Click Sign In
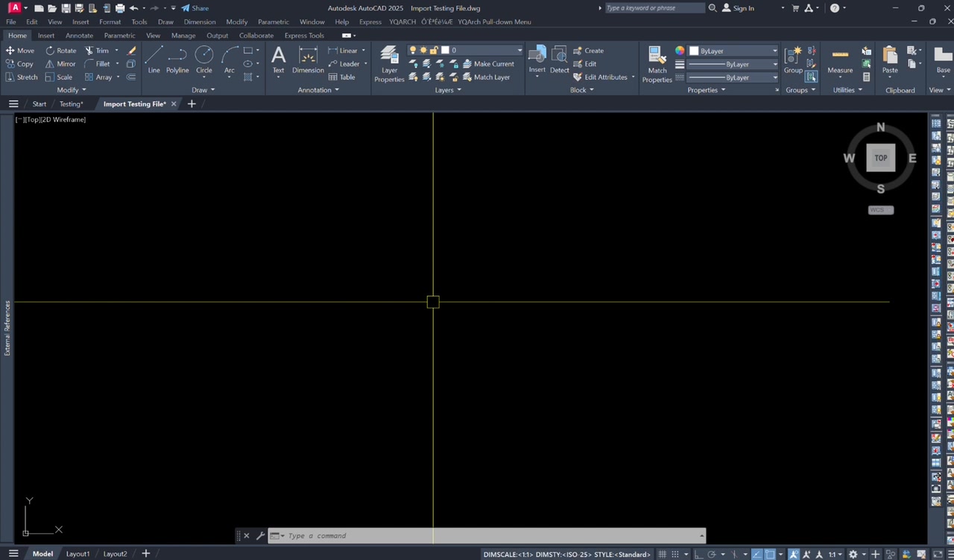This screenshot has width=954, height=560. [738, 8]
